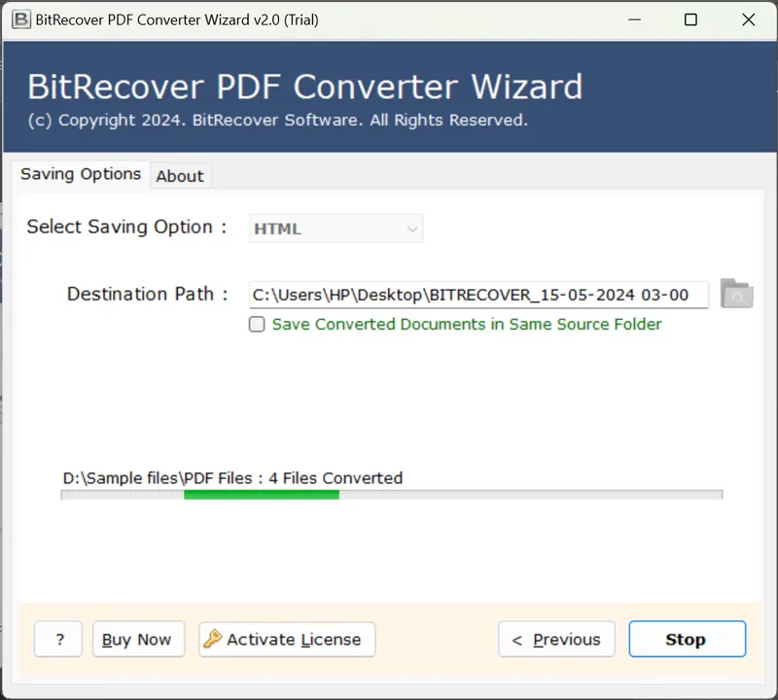The width and height of the screenshot is (778, 700).
Task: Open the destination folder browse icon
Action: [x=737, y=294]
